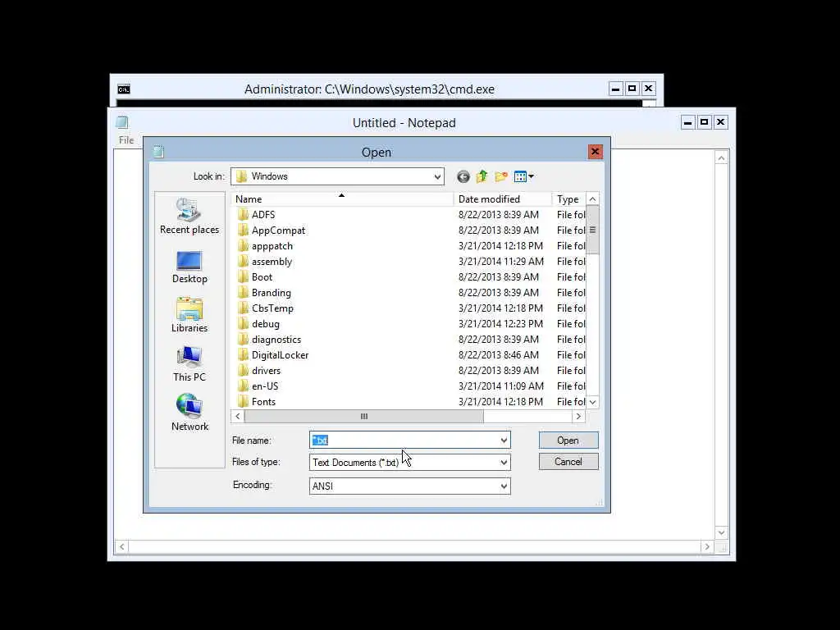
Task: Expand the Look in Windows dropdown
Action: coord(437,176)
